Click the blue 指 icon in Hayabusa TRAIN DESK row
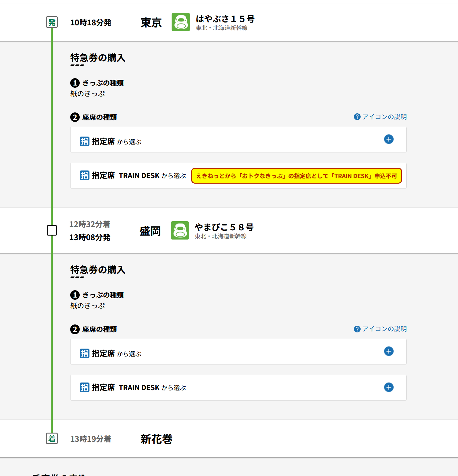 pyautogui.click(x=84, y=175)
